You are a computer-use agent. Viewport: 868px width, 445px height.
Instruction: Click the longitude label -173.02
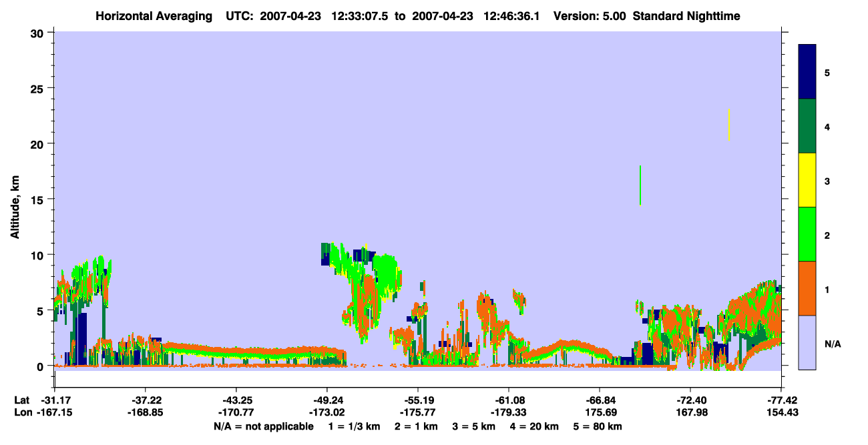[327, 413]
